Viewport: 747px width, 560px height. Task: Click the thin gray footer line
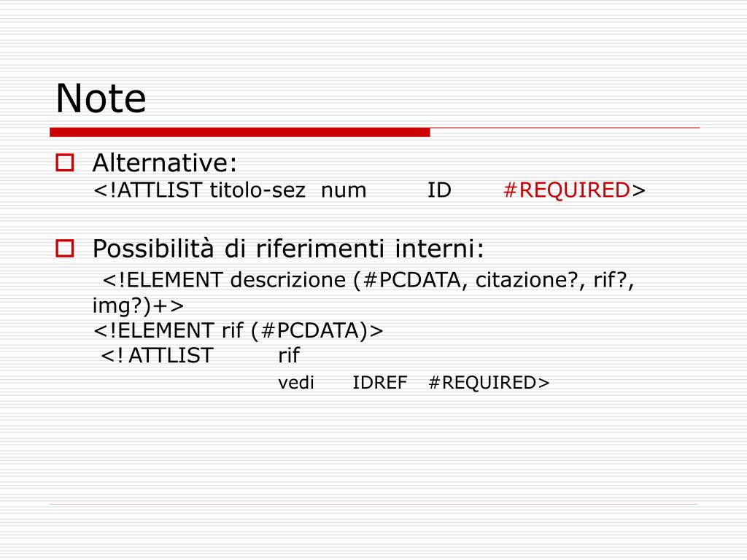pyautogui.click(x=373, y=504)
